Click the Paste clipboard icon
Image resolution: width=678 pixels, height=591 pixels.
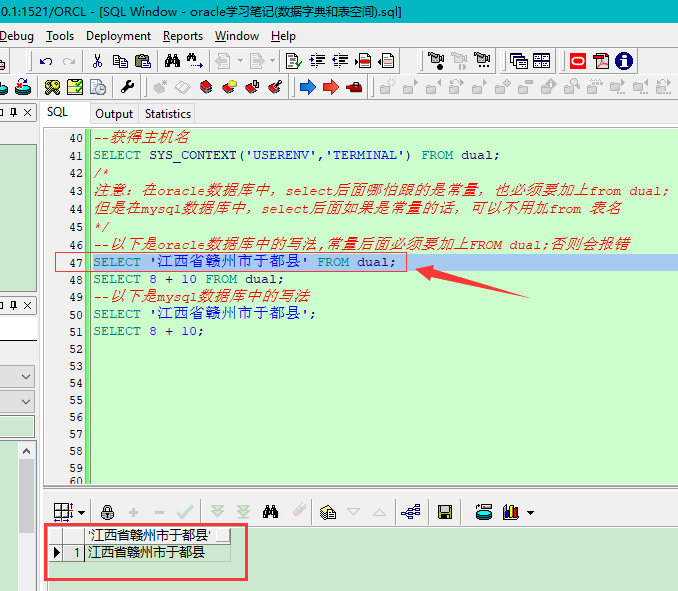143,61
